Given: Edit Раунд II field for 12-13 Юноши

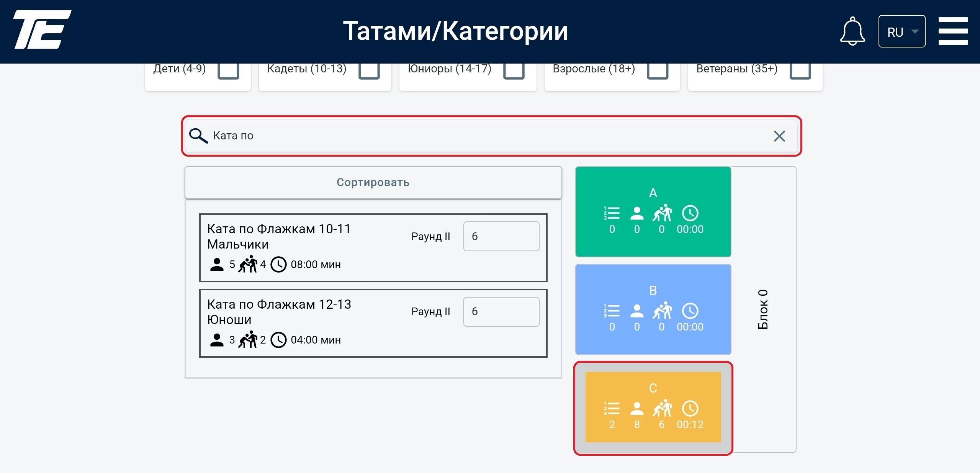Looking at the screenshot, I should click(x=501, y=312).
